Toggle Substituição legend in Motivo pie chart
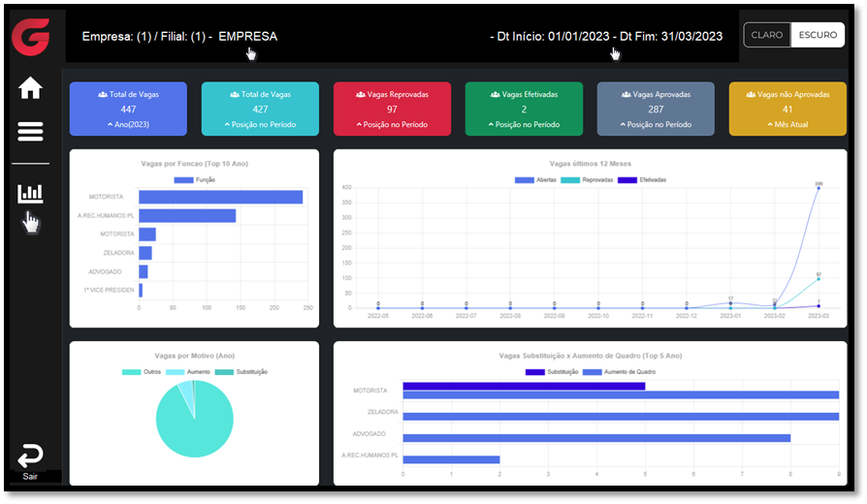This screenshot has height=504, width=867. [241, 372]
